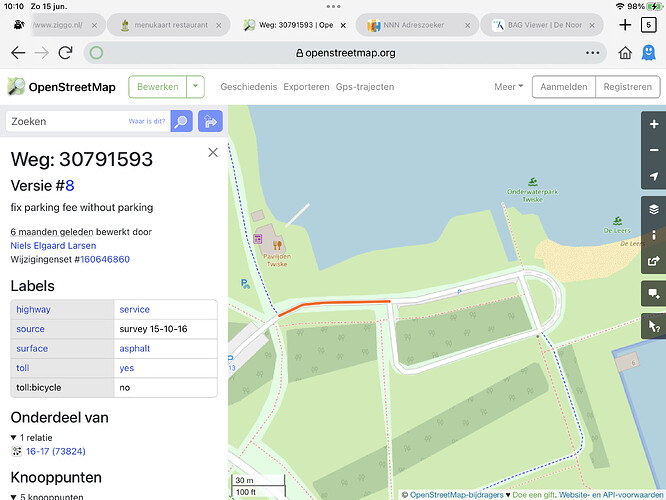The image size is (666, 500).
Task: Open the Bewerken dropdown arrow
Action: click(x=195, y=87)
